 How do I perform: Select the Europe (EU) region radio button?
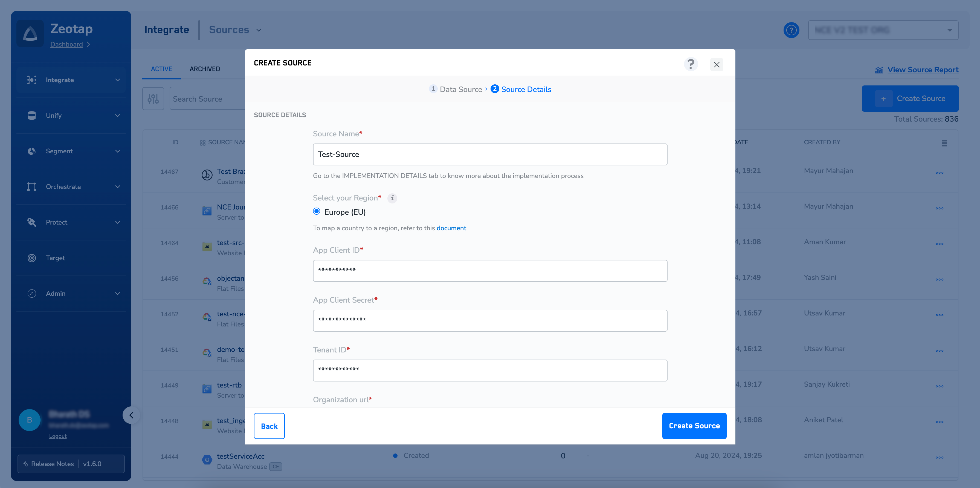317,211
